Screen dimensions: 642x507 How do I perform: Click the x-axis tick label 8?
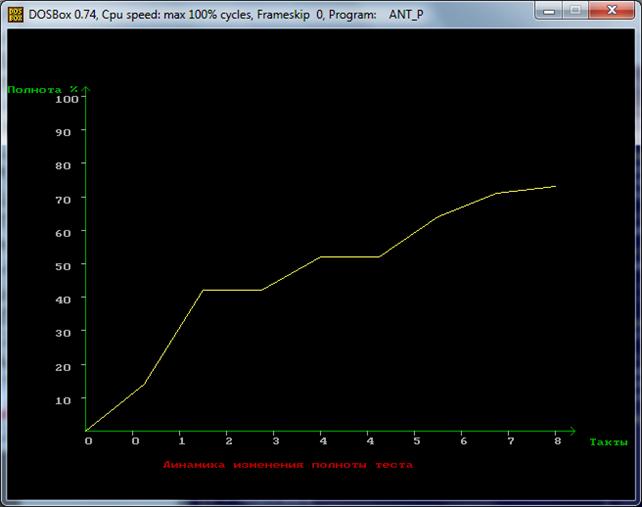(558, 441)
